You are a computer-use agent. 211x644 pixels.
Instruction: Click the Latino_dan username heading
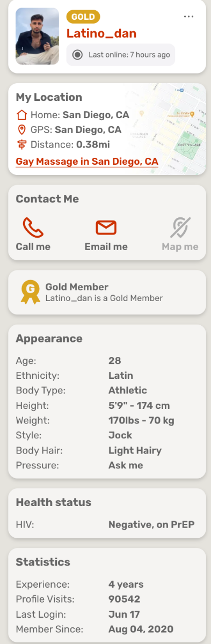click(101, 33)
